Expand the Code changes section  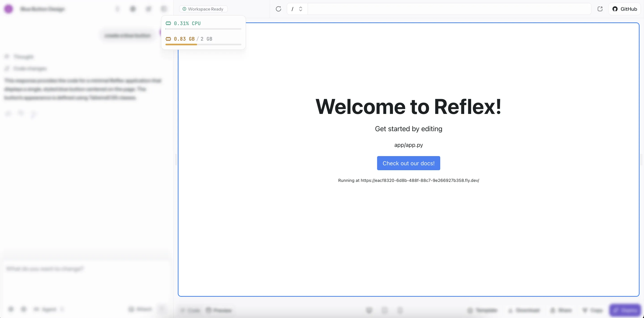(x=30, y=69)
